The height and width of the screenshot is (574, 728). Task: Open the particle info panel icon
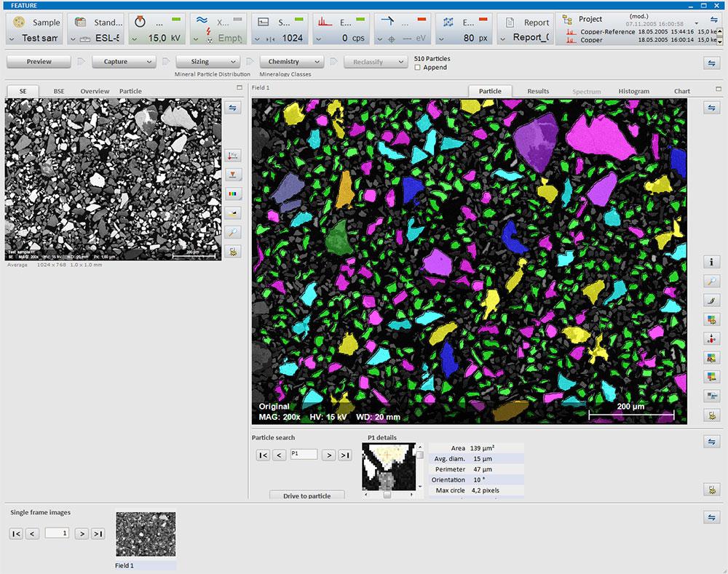pos(712,261)
